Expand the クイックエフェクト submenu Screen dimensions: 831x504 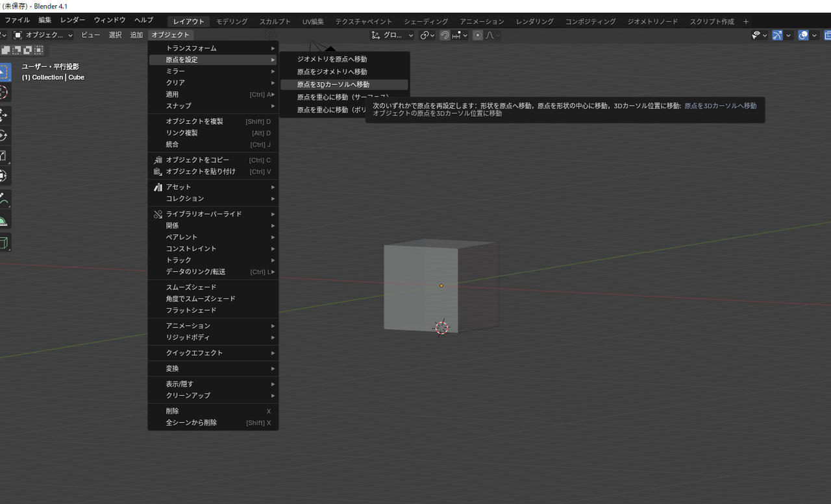213,353
